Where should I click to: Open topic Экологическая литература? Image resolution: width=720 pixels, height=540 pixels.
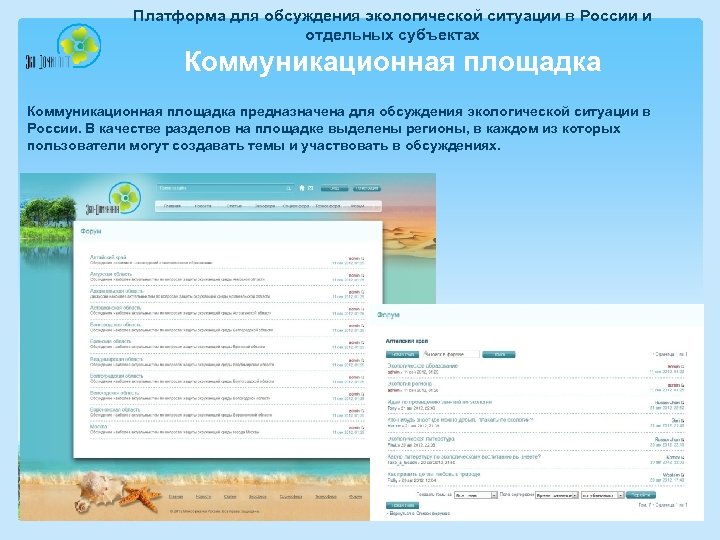pyautogui.click(x=421, y=439)
